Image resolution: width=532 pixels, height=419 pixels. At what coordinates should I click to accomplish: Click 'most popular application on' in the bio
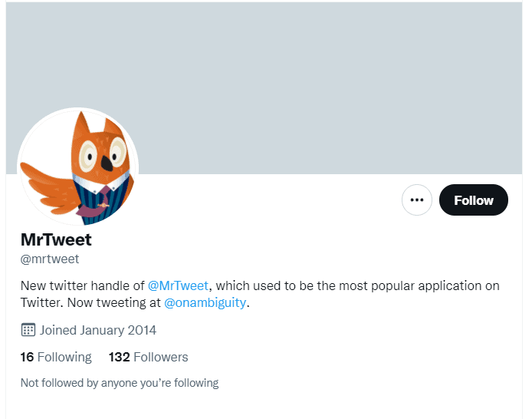tap(419, 286)
